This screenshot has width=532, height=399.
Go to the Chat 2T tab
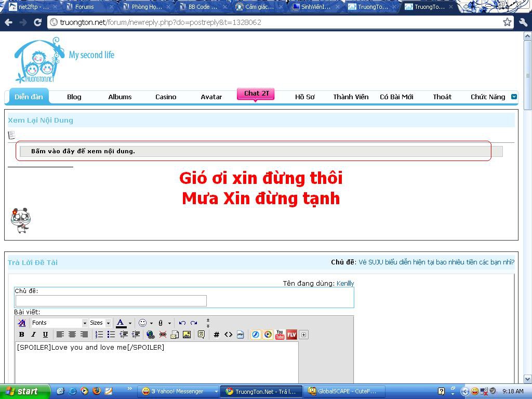256,94
